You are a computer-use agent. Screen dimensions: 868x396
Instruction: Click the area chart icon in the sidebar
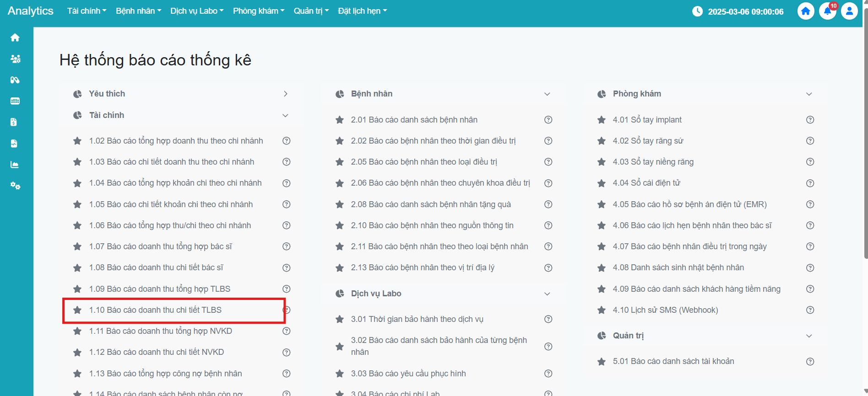(x=15, y=165)
